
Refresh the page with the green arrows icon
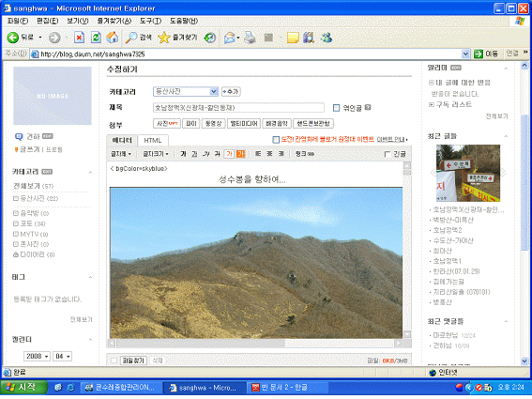(x=96, y=38)
